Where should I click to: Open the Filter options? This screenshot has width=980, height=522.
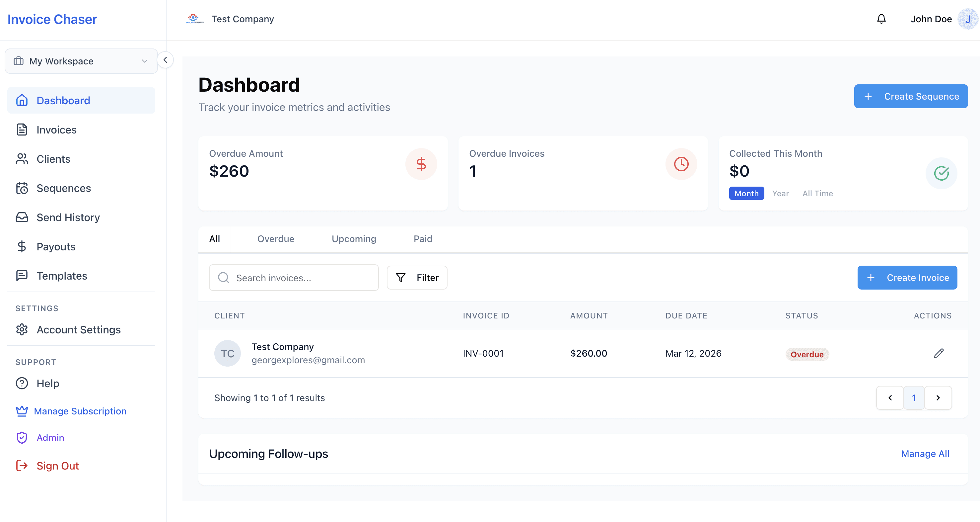coord(417,278)
